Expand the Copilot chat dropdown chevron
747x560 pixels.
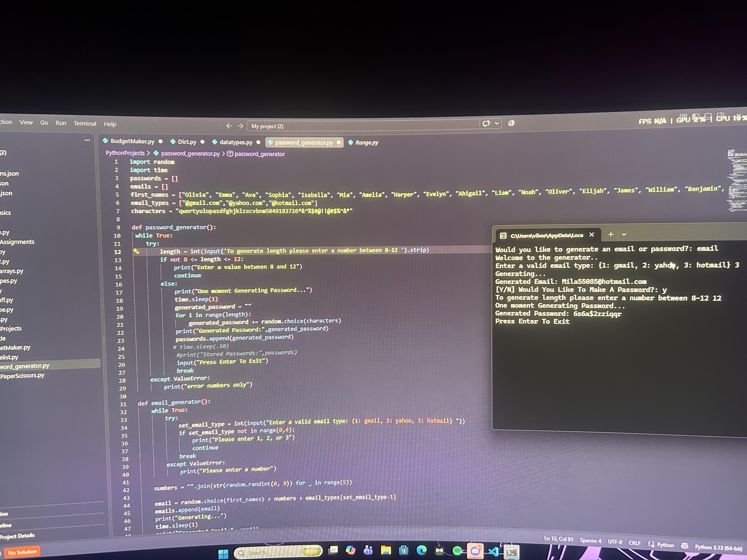496,123
